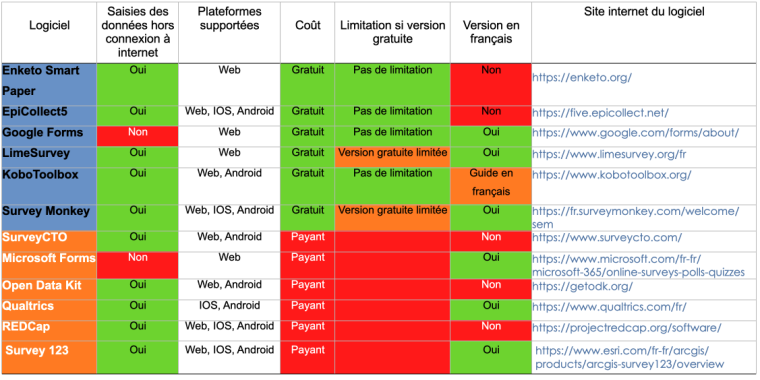The height and width of the screenshot is (380, 760).
Task: Visit the surveycto.com link
Action: (x=607, y=238)
